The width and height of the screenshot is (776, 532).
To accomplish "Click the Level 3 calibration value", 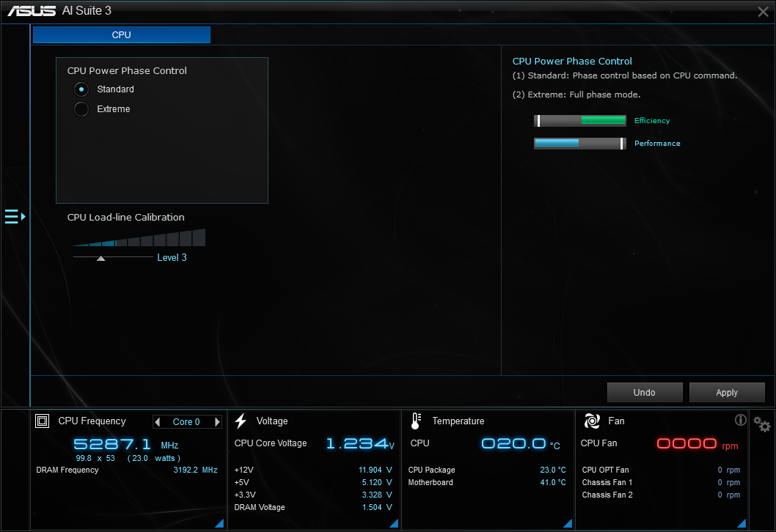I will (172, 258).
